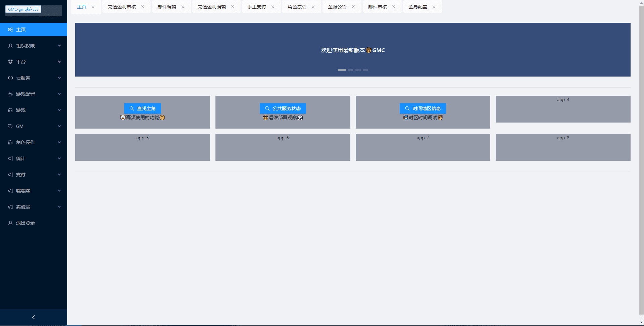This screenshot has width=644, height=326.
Task: Click the 组织权限 user icon
Action: pos(10,46)
